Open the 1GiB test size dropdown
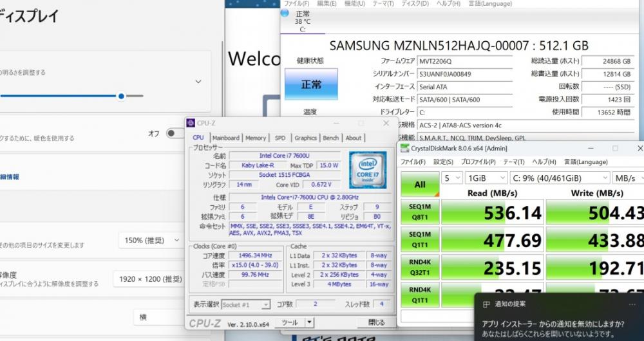 pyautogui.click(x=486, y=178)
